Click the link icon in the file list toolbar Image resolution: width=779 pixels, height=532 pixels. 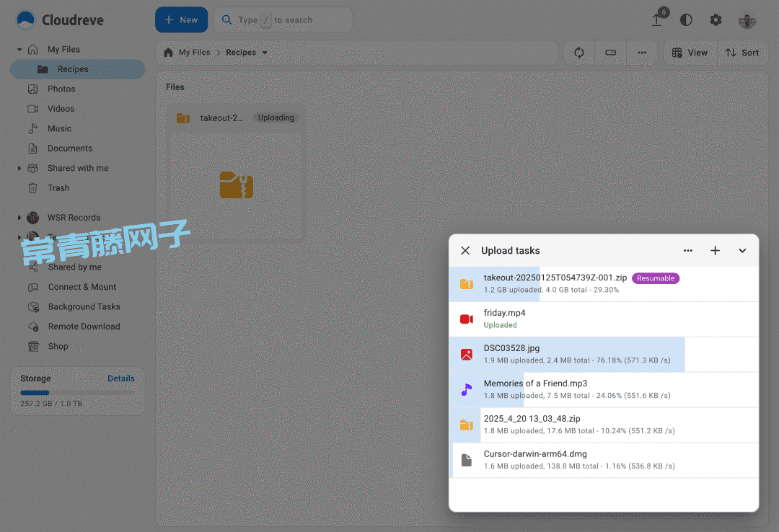pyautogui.click(x=611, y=53)
